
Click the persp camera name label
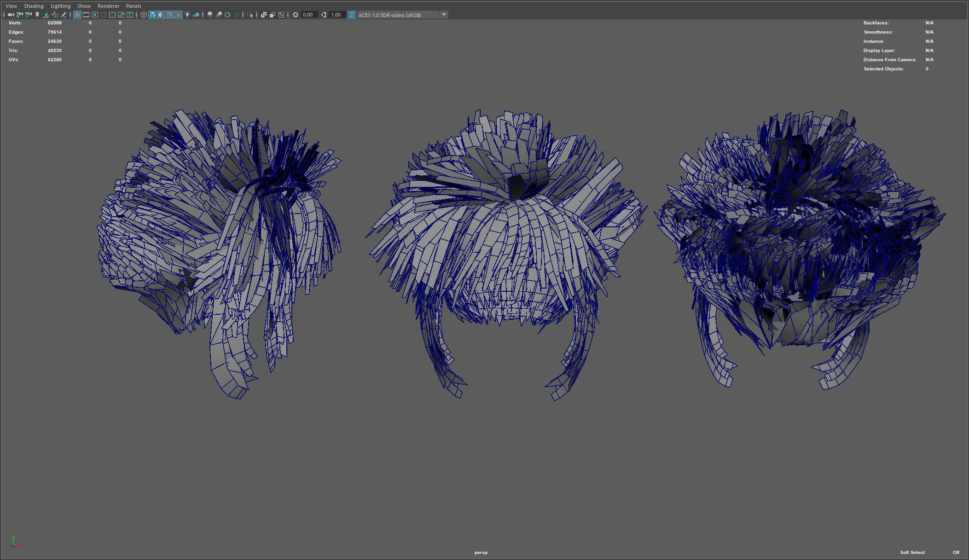click(481, 552)
